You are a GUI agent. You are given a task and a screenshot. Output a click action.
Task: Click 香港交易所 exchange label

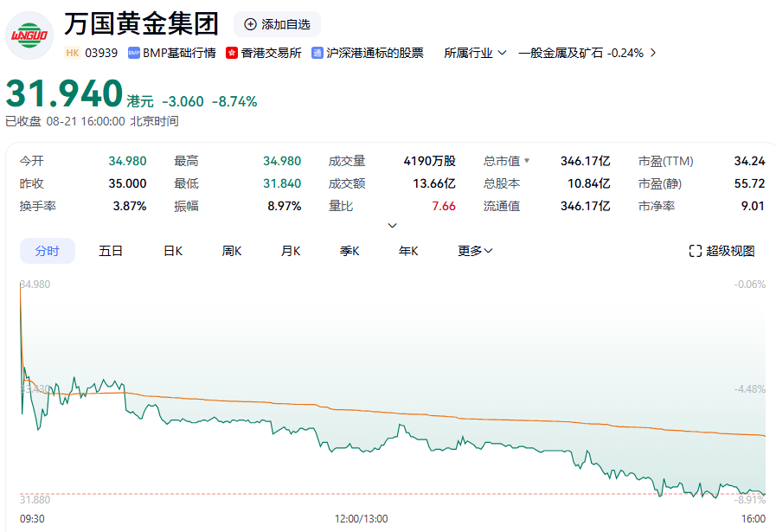click(271, 53)
